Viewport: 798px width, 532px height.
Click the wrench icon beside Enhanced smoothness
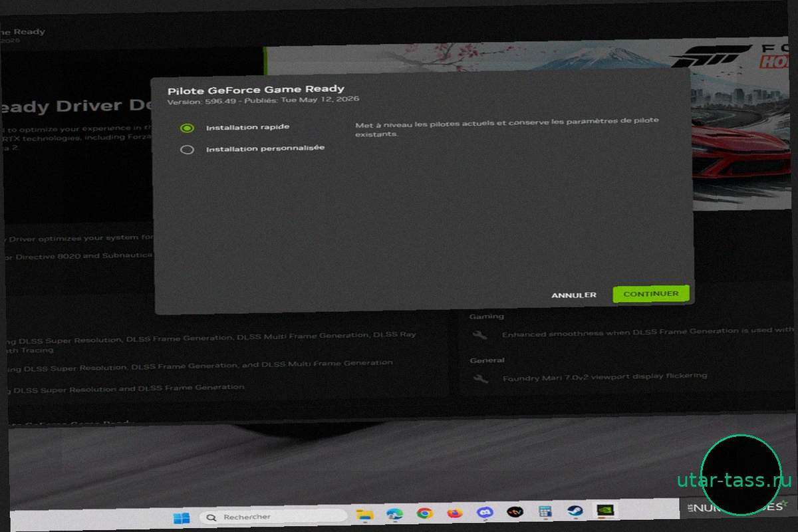[480, 334]
